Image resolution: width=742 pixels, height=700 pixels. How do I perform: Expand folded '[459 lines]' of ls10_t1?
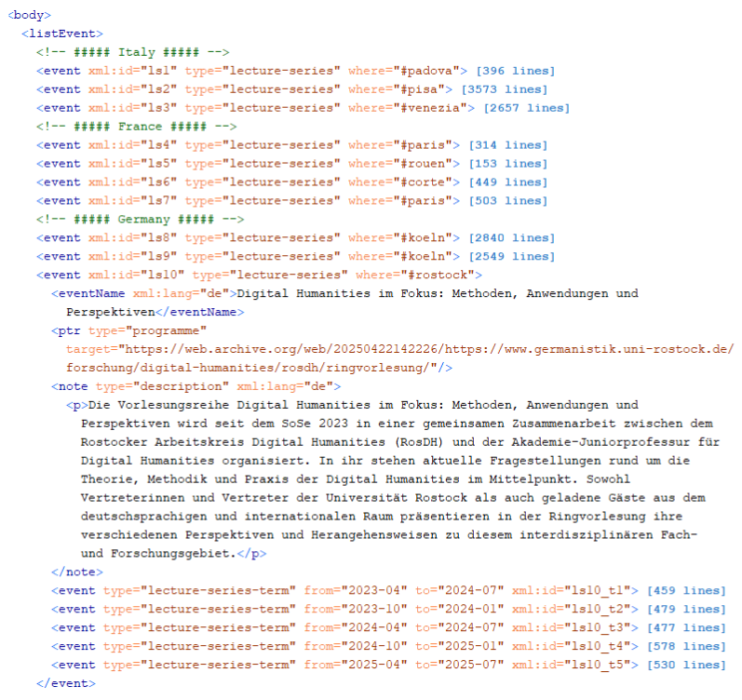coord(687,591)
